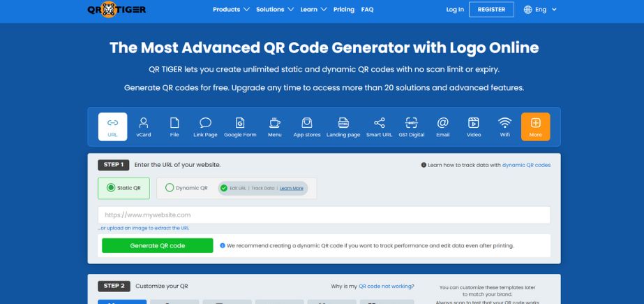Click the blue info icon near recommendation text

click(223, 245)
